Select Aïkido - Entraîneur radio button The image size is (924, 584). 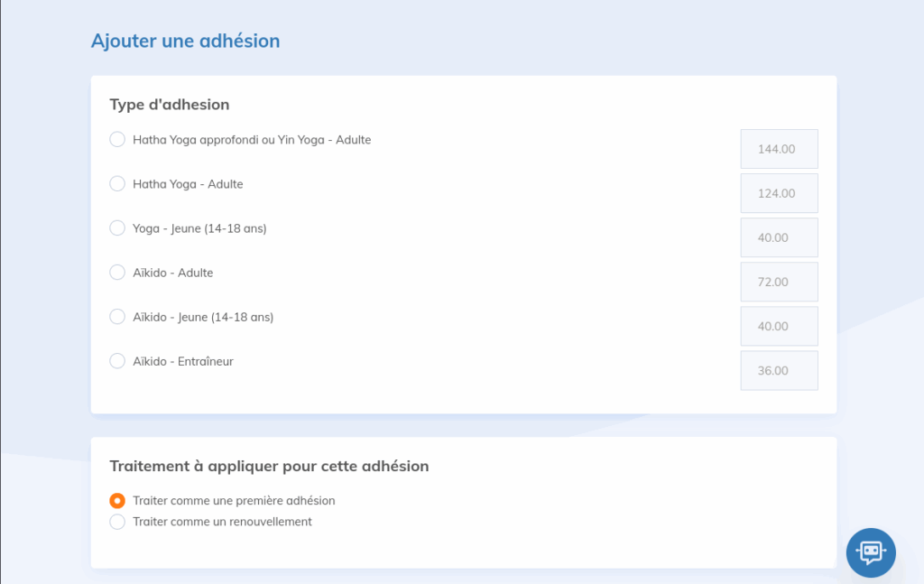pos(117,361)
